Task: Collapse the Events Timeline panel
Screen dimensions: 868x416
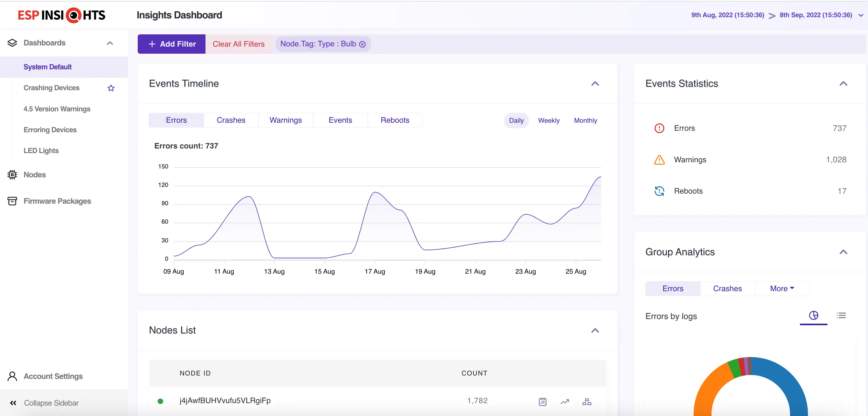Action: click(595, 84)
